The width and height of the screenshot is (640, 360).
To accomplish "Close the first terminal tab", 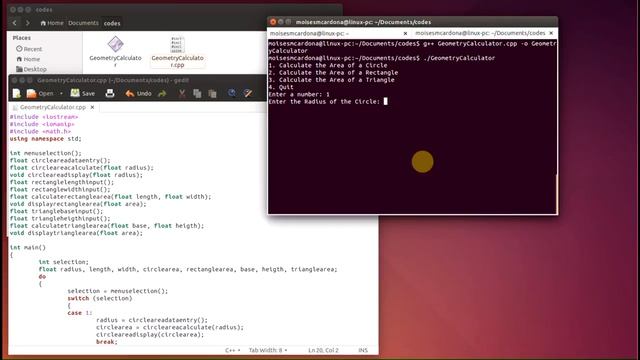I will coord(405,33).
